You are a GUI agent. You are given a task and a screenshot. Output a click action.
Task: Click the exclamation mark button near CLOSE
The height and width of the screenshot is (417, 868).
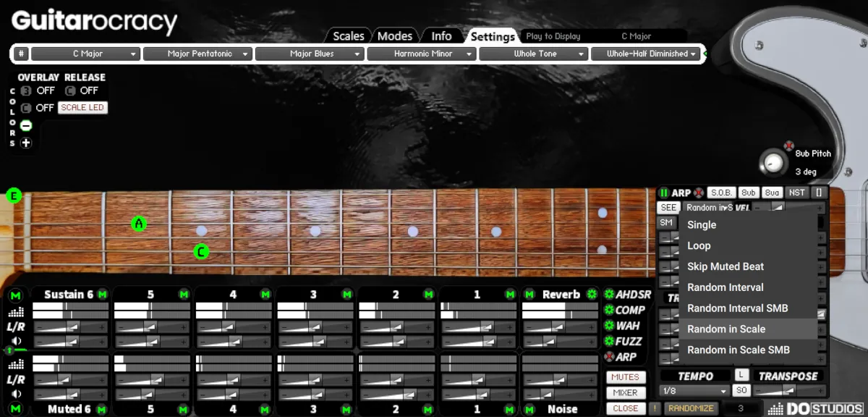655,408
